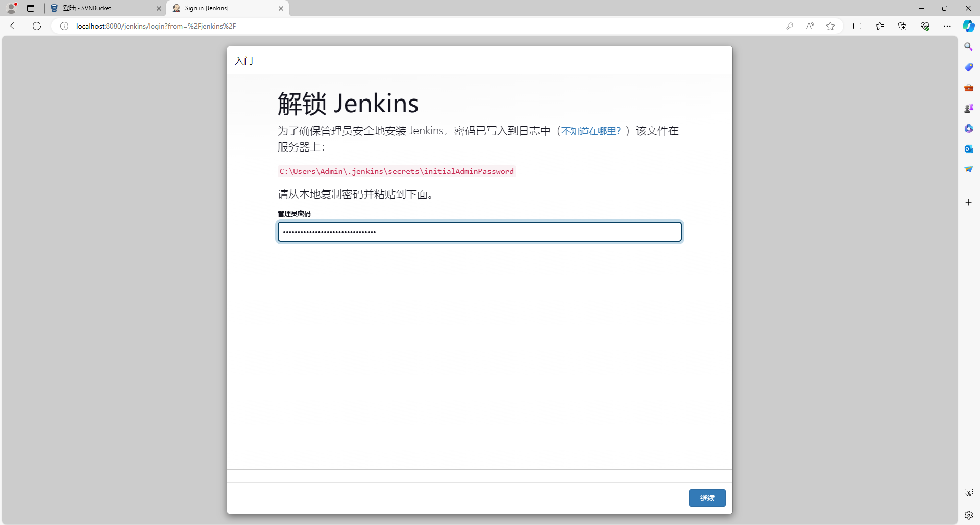Select the initialAdminPassword file path text
This screenshot has height=525, width=980.
[397, 171]
